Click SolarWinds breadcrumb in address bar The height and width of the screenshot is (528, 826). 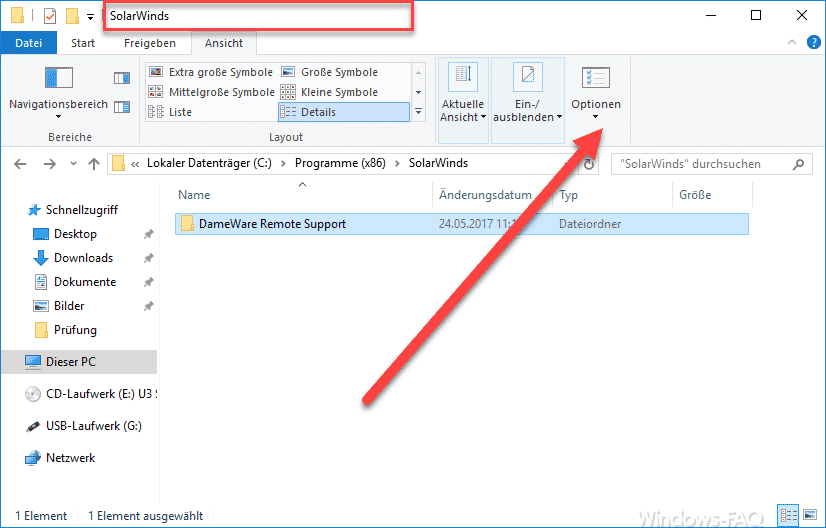[x=438, y=163]
